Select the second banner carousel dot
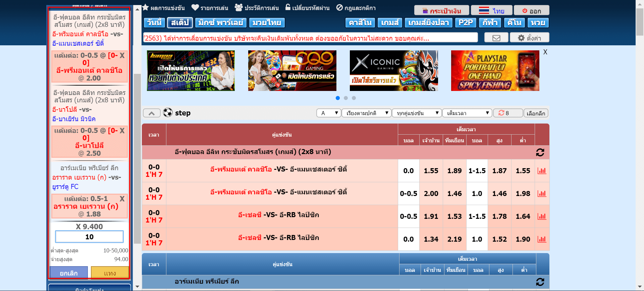 pyautogui.click(x=346, y=98)
